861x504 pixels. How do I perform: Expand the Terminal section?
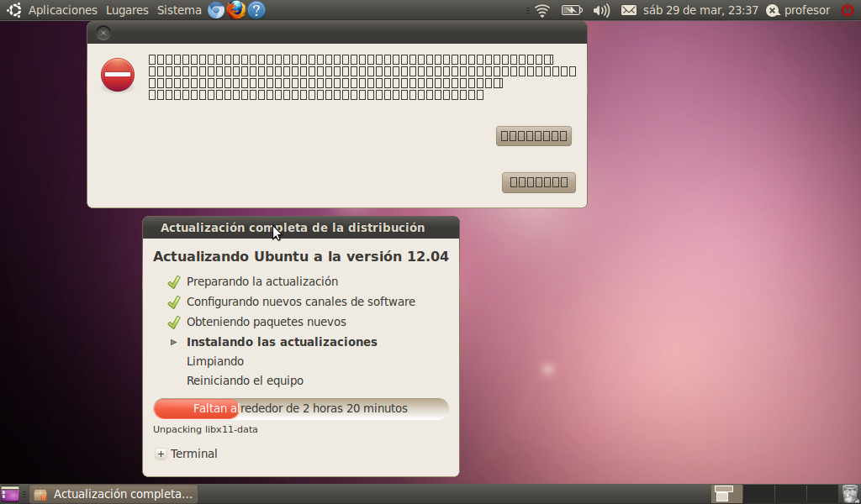coord(161,454)
